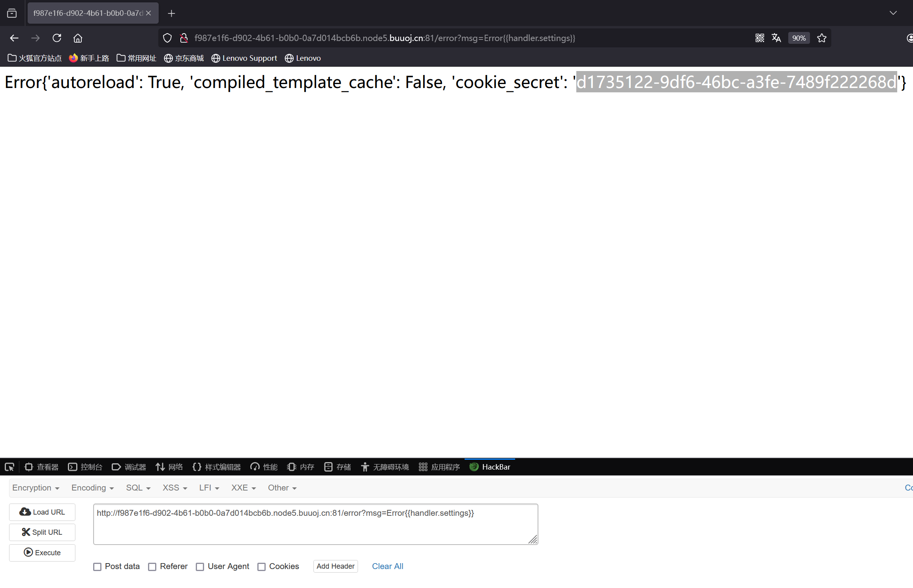913x588 pixels.
Task: Expand the LFI dropdown
Action: pos(209,488)
